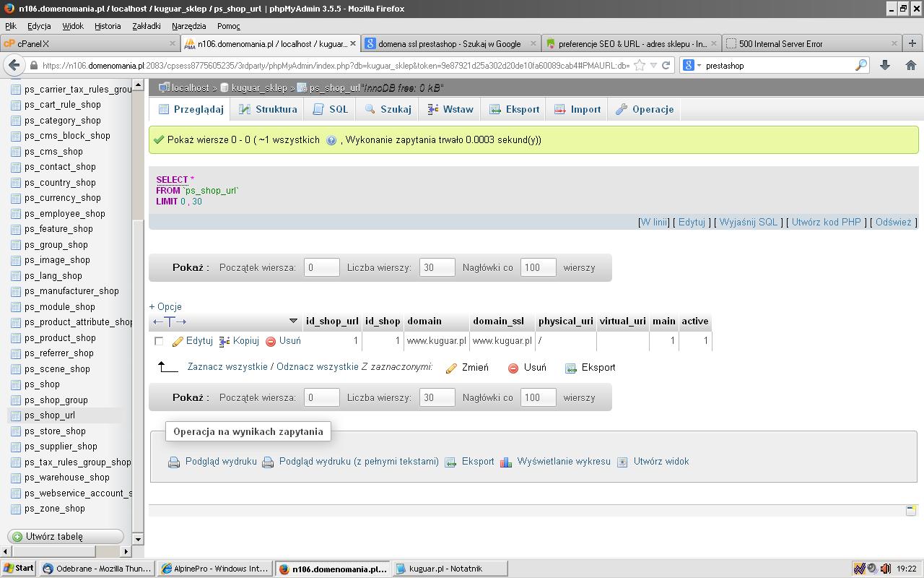Image resolution: width=924 pixels, height=578 pixels.
Task: Click the upper Liczba wierszy input field
Action: [x=437, y=267]
